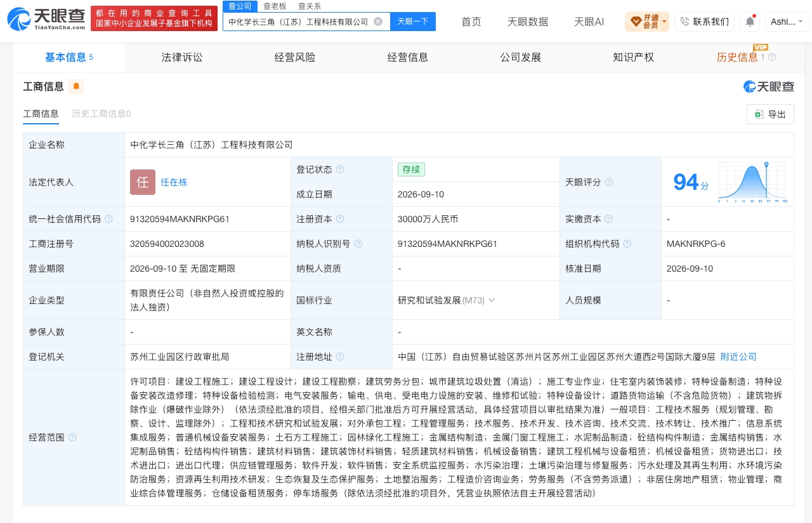The image size is (812, 523).
Task: Click the red promotional banner in header
Action: (154, 18)
